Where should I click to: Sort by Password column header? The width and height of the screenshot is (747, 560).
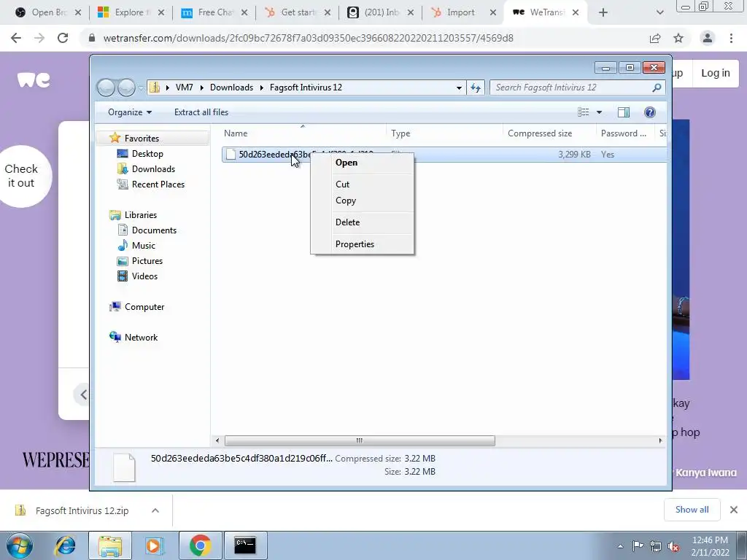tap(625, 133)
